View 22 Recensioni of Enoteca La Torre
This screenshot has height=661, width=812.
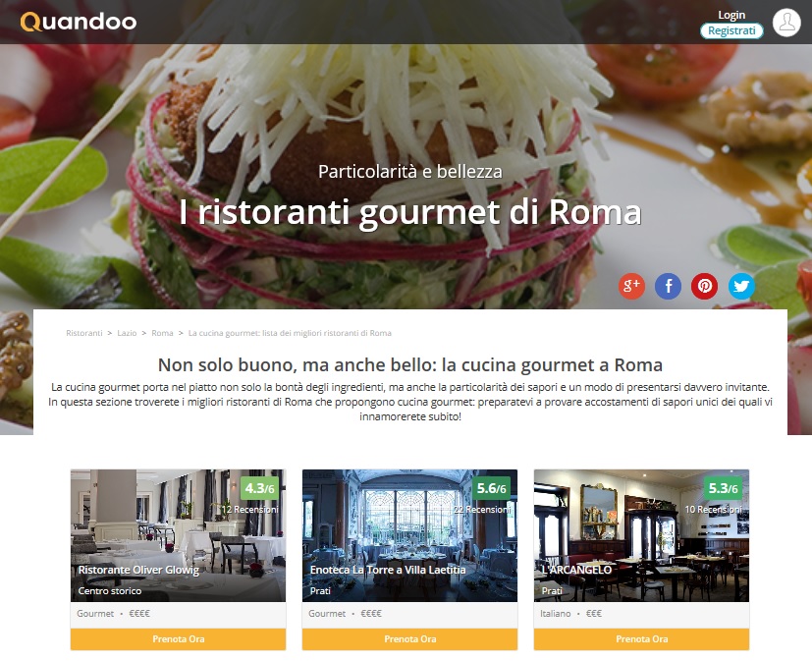pyautogui.click(x=482, y=509)
